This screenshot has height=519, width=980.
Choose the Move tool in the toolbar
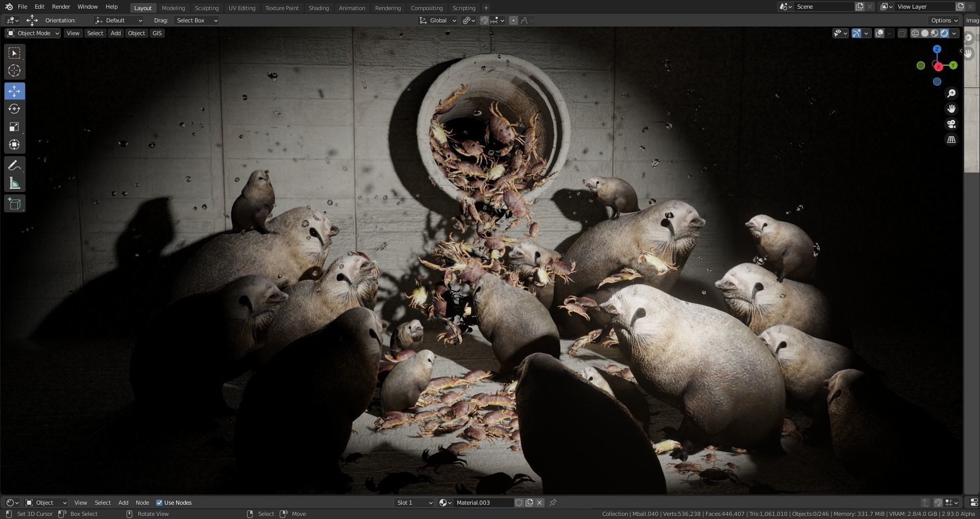coord(14,91)
